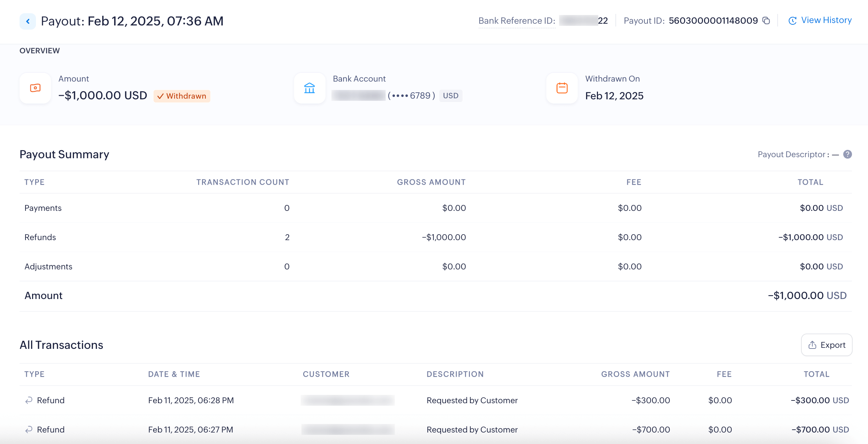Click the Withdrawn status badge
The image size is (868, 444).
click(182, 96)
